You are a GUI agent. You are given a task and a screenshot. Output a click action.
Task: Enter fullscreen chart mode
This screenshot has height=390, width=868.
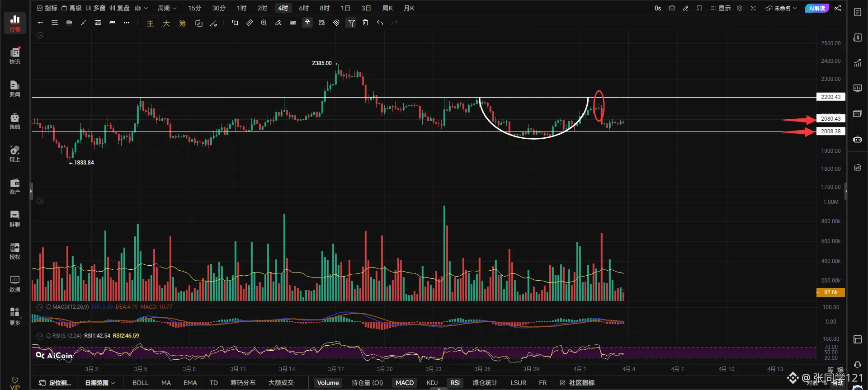[753, 8]
